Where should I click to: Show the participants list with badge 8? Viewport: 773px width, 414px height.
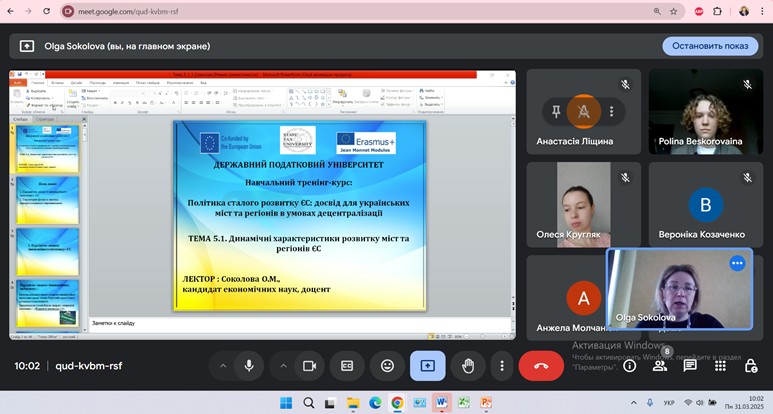pyautogui.click(x=660, y=366)
